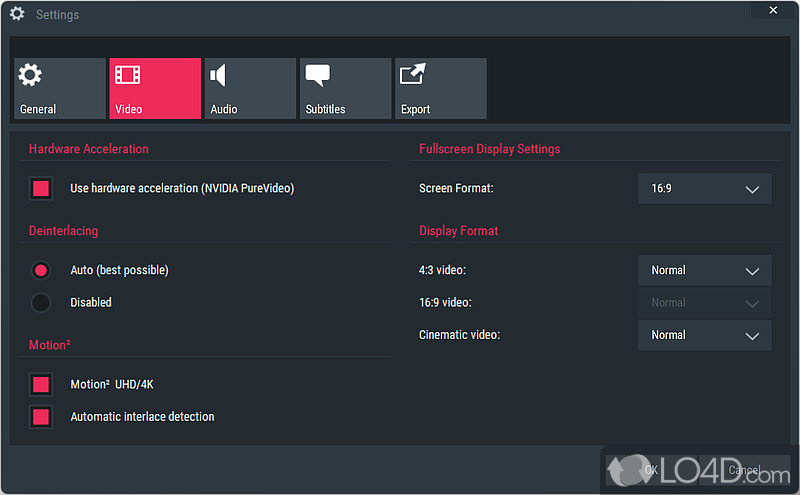Click the 'Settings' window title

tap(58, 15)
